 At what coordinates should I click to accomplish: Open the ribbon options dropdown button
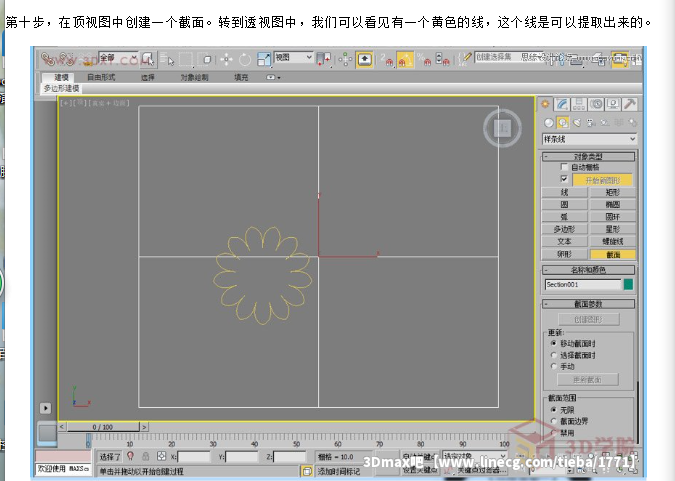coord(273,78)
